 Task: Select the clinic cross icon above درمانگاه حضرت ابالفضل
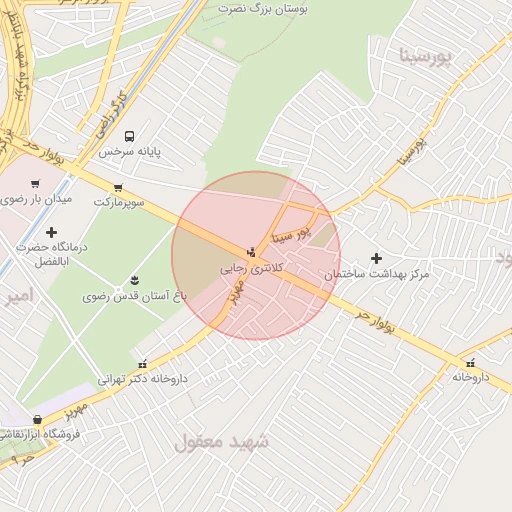51,232
